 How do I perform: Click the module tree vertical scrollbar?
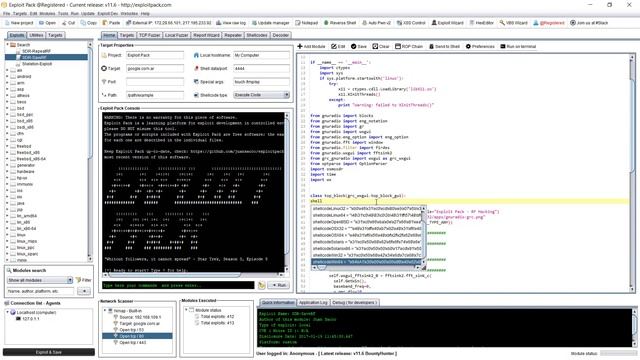[x=90, y=151]
